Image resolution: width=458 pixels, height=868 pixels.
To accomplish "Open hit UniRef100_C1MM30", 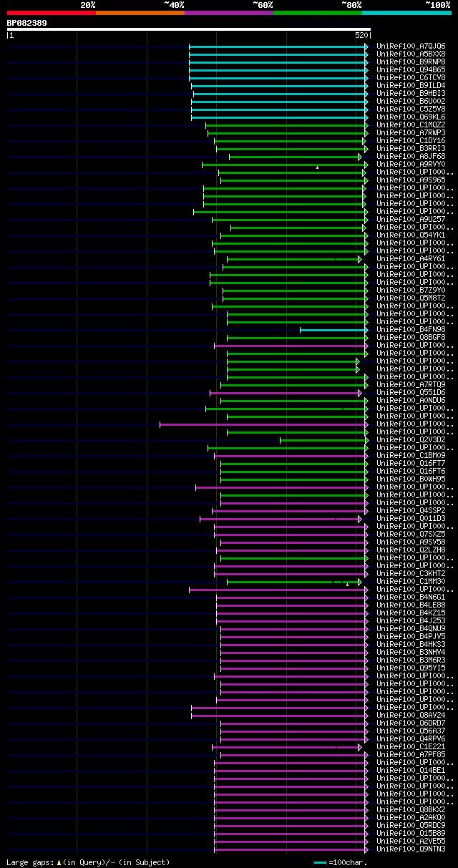I will 411,581.
